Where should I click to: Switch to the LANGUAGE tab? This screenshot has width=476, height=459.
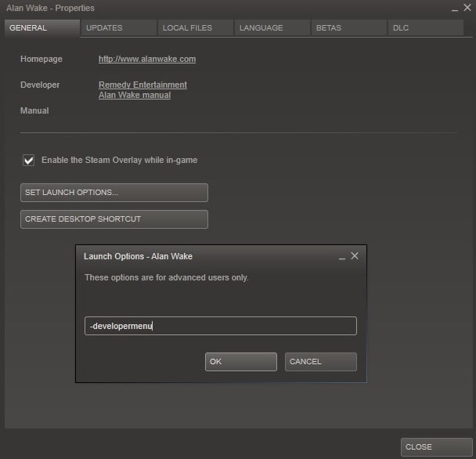point(272,28)
